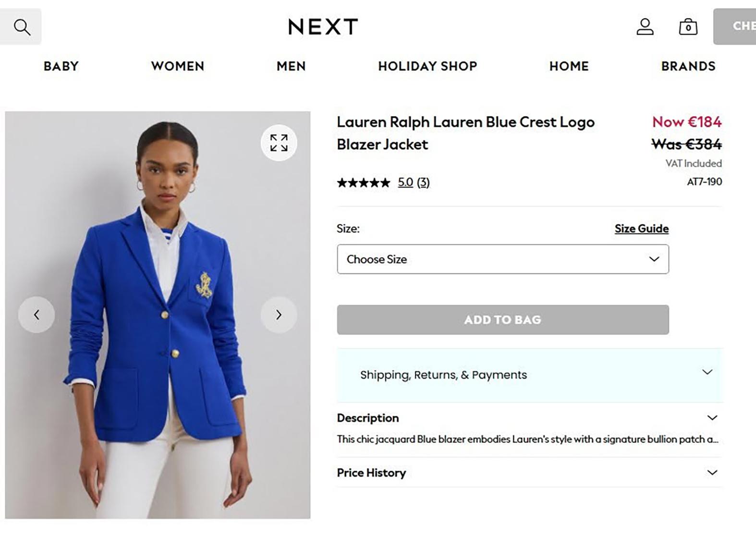This screenshot has width=756, height=549.
Task: Open the search magnifier icon
Action: (x=21, y=27)
